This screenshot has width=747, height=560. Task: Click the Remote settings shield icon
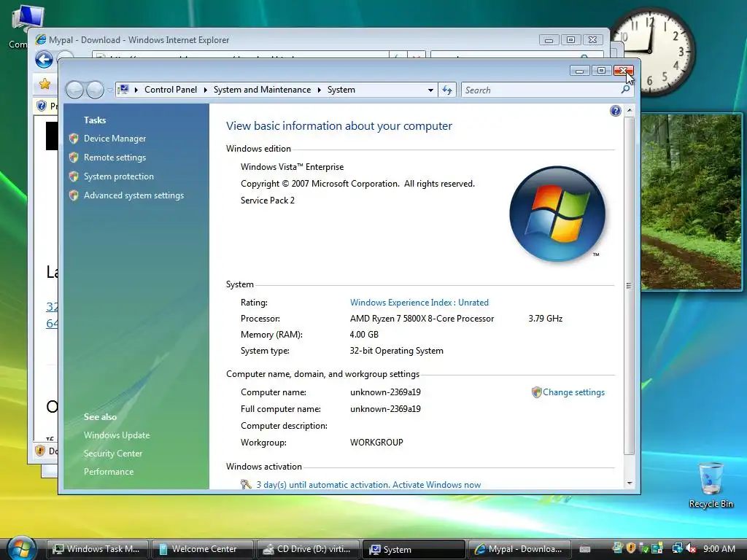[74, 157]
